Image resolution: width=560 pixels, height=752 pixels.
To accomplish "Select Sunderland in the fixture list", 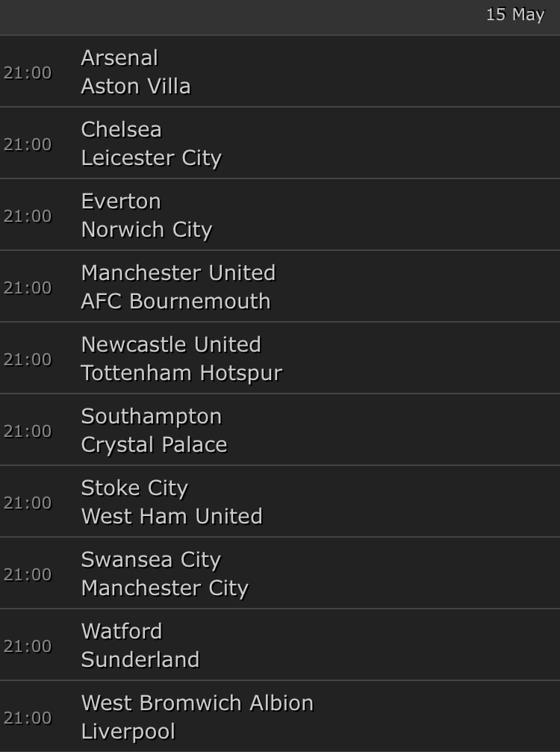I will (140, 659).
